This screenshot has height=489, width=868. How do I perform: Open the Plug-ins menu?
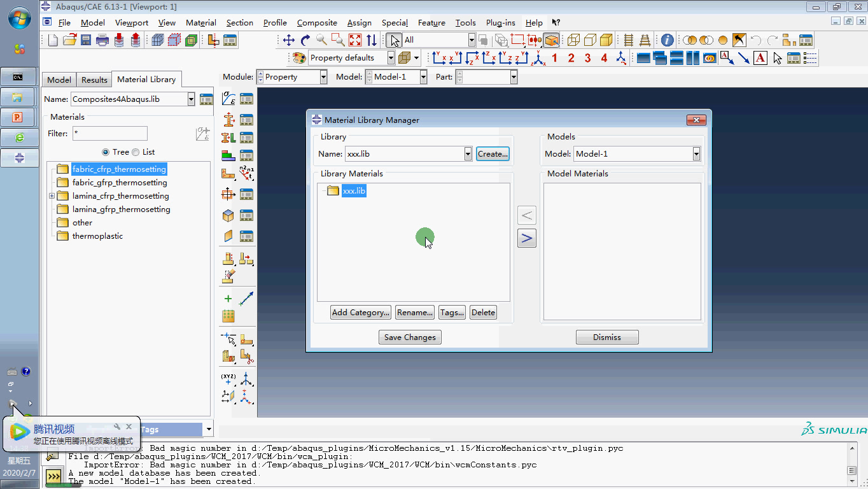500,23
